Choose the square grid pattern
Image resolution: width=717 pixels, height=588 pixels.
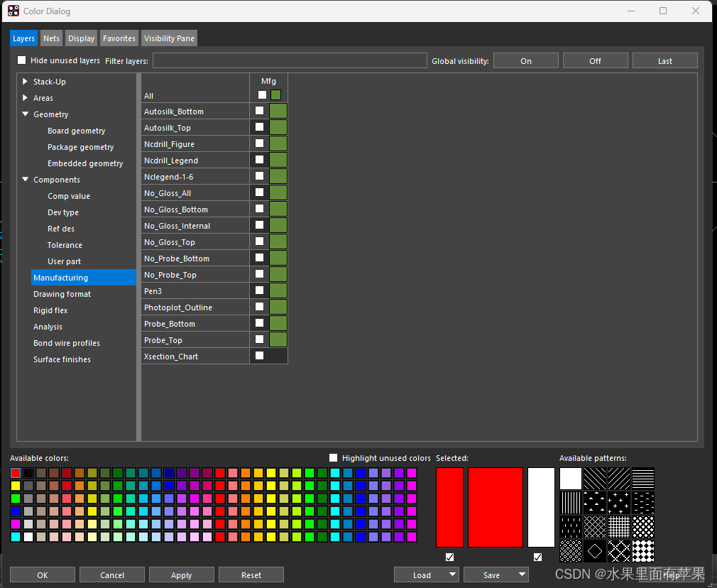619,527
